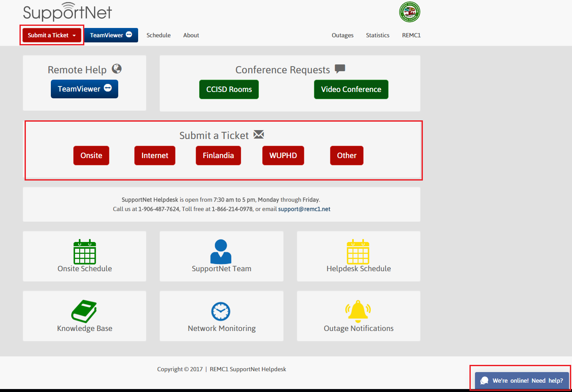Launch TeamViewer from the Remote Help card
572x392 pixels.
click(84, 89)
